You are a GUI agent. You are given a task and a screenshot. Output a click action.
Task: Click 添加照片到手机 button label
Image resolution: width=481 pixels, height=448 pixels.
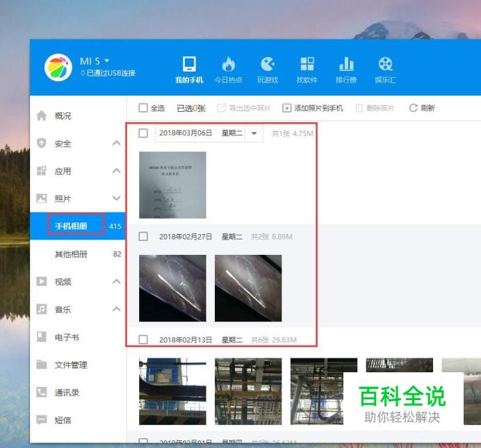pos(319,108)
